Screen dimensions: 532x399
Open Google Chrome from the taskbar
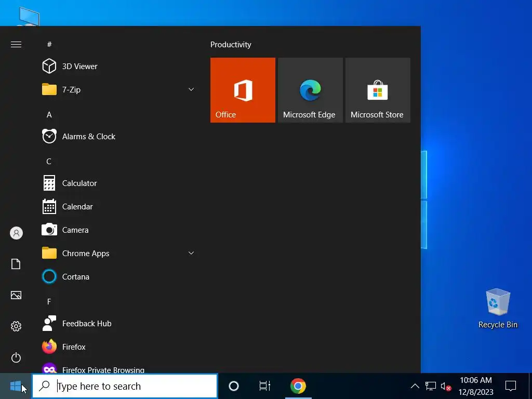(x=298, y=386)
